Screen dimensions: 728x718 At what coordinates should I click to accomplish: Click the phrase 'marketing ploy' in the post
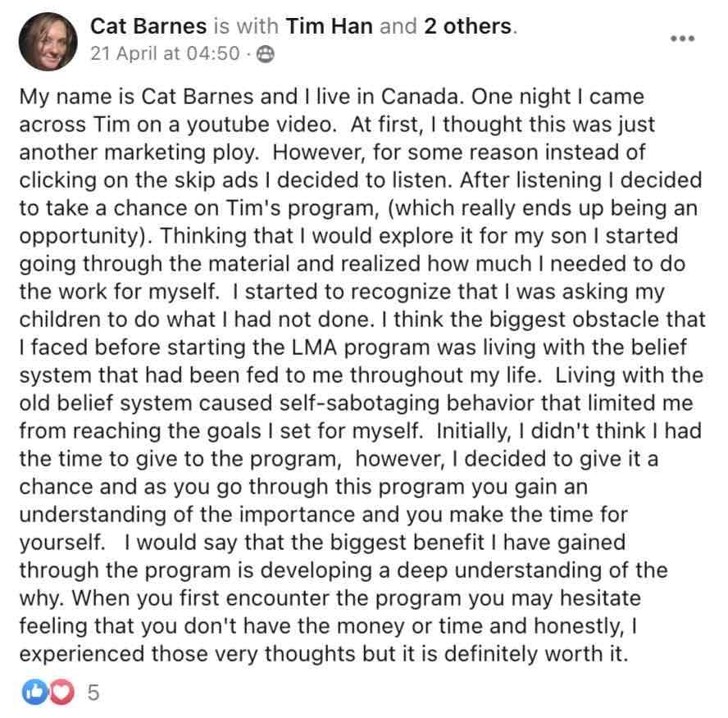[181, 153]
